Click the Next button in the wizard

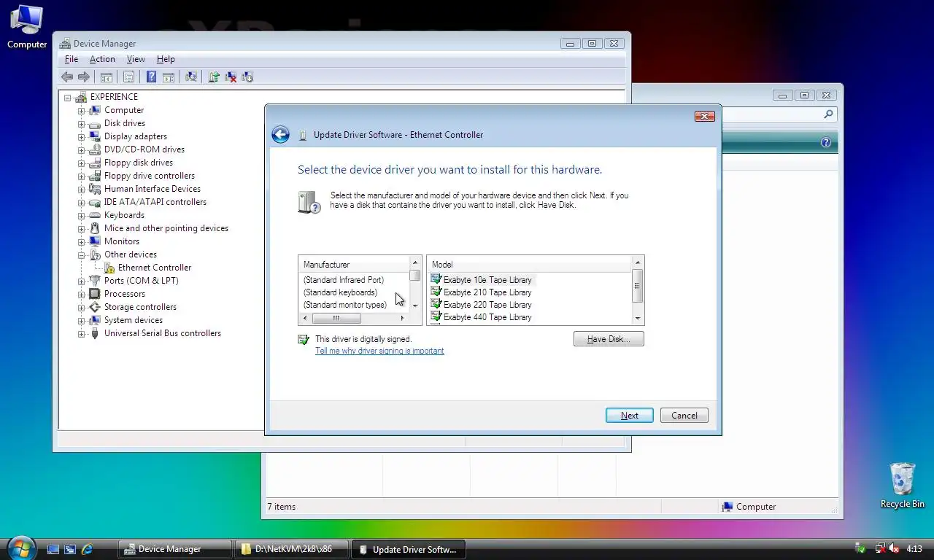630,416
